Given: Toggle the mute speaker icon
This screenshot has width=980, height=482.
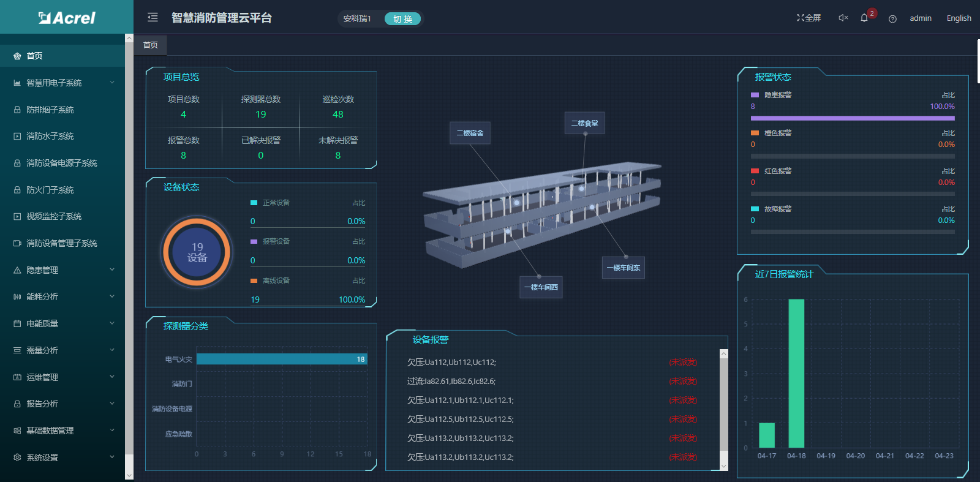Looking at the screenshot, I should coord(843,18).
